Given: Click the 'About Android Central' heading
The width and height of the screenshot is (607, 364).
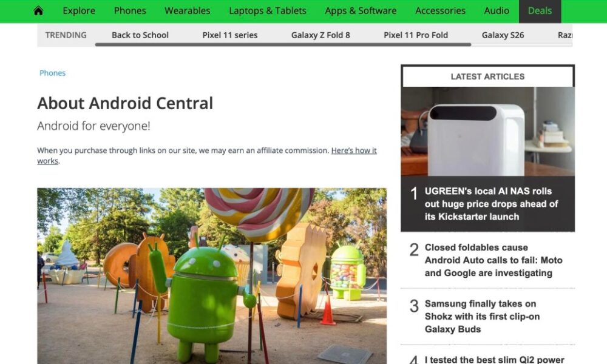Looking at the screenshot, I should (125, 103).
